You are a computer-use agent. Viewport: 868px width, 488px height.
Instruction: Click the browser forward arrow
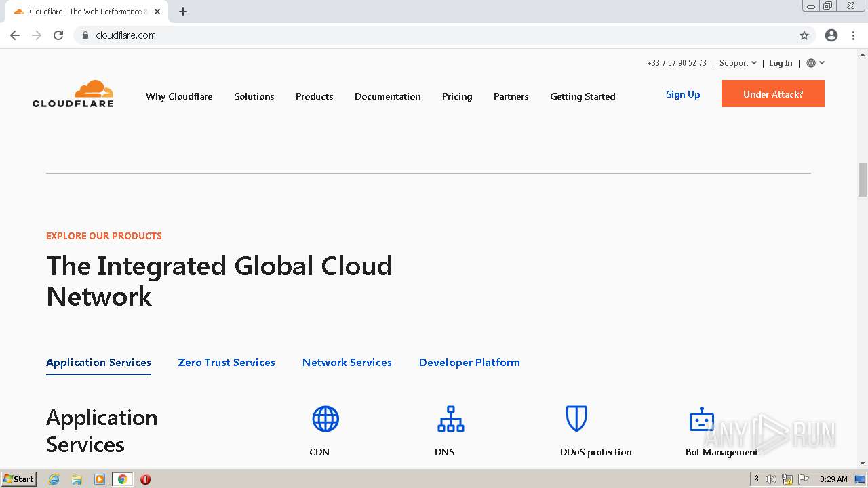(x=37, y=35)
